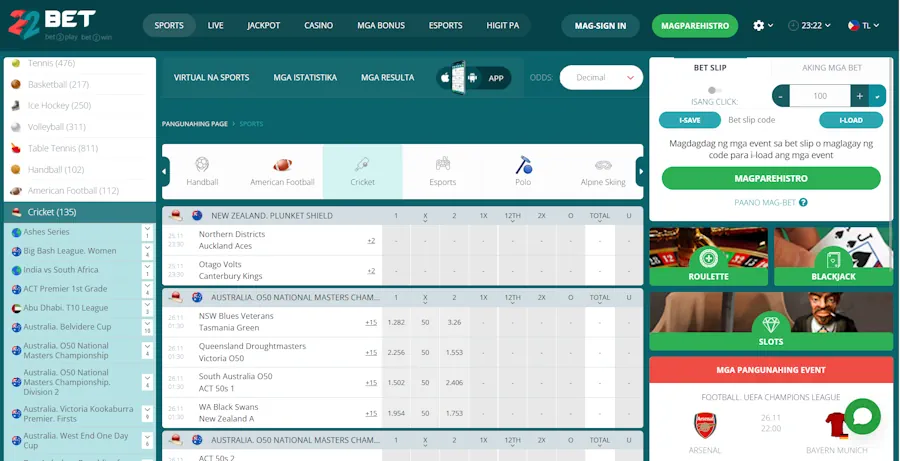Open Basketball (217) in the sidebar
Image resolution: width=900 pixels, height=461 pixels.
point(79,84)
